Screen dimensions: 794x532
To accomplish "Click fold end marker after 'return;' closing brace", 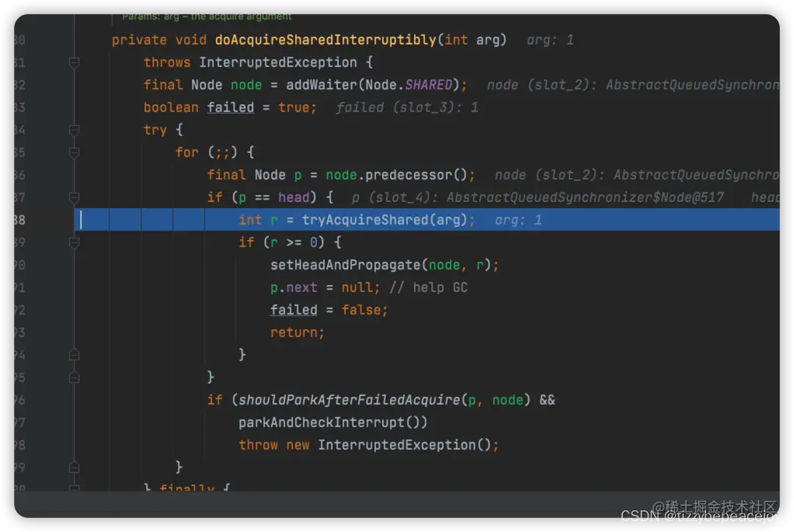I will [x=74, y=355].
